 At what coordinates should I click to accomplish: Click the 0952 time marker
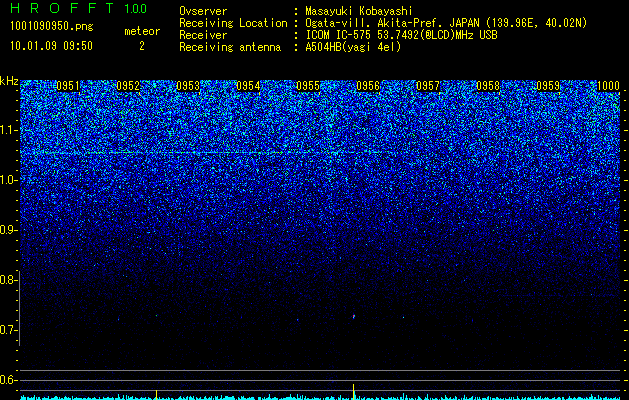(128, 86)
